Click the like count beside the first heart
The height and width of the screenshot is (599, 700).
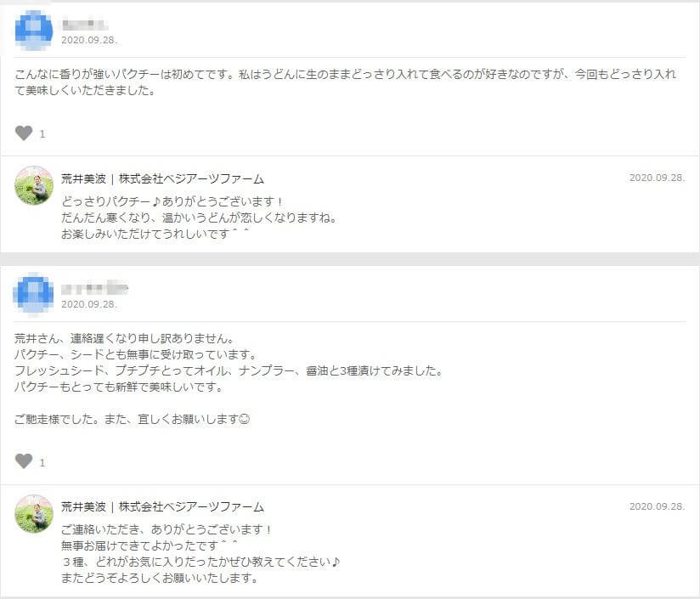tap(42, 134)
